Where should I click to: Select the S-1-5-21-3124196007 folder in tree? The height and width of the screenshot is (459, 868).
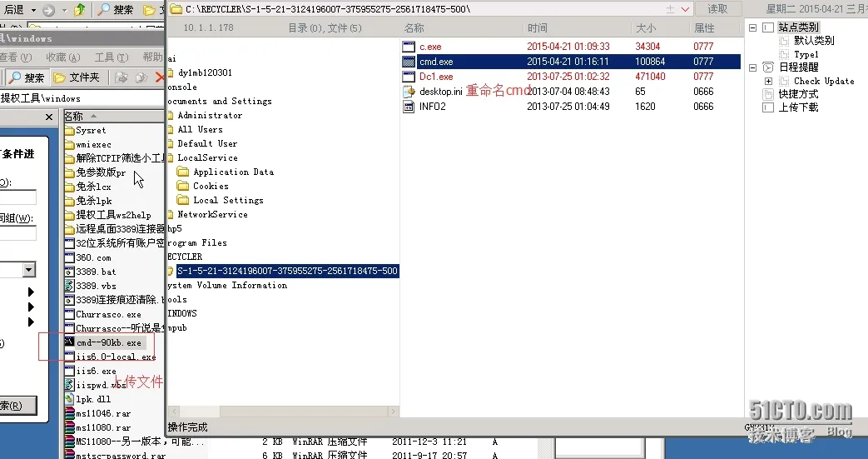(287, 271)
